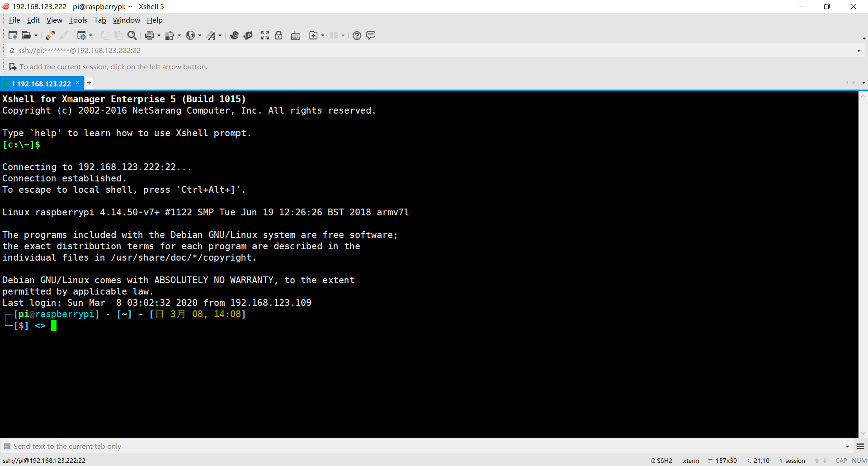Click the Find magnifier icon
This screenshot has width=868, height=466.
[132, 35]
